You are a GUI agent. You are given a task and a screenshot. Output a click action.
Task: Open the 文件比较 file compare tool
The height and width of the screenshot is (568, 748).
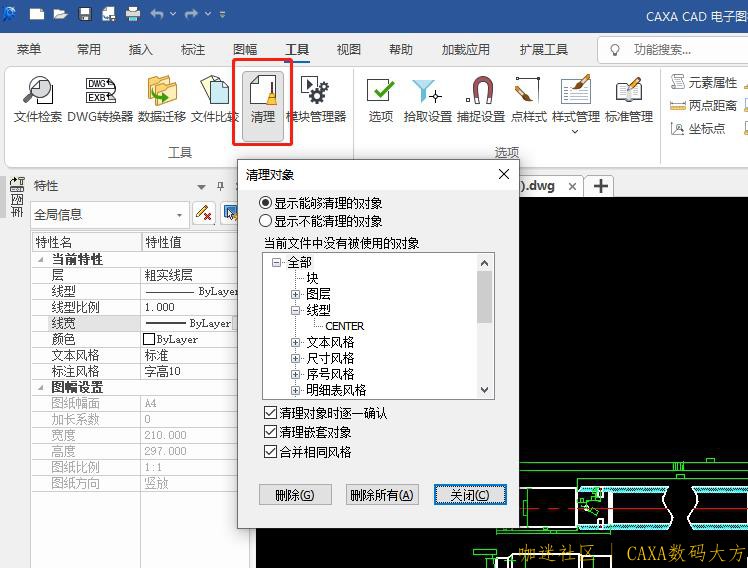click(x=215, y=98)
